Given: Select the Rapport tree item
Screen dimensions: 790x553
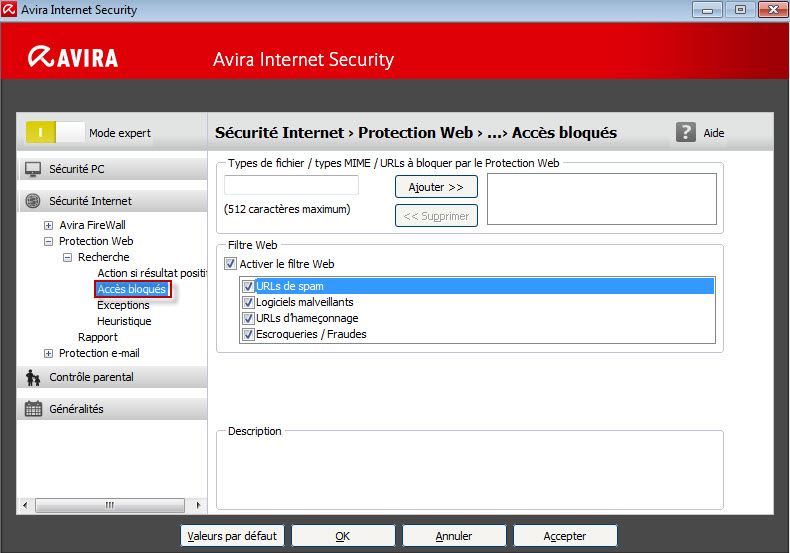Looking at the screenshot, I should point(98,337).
